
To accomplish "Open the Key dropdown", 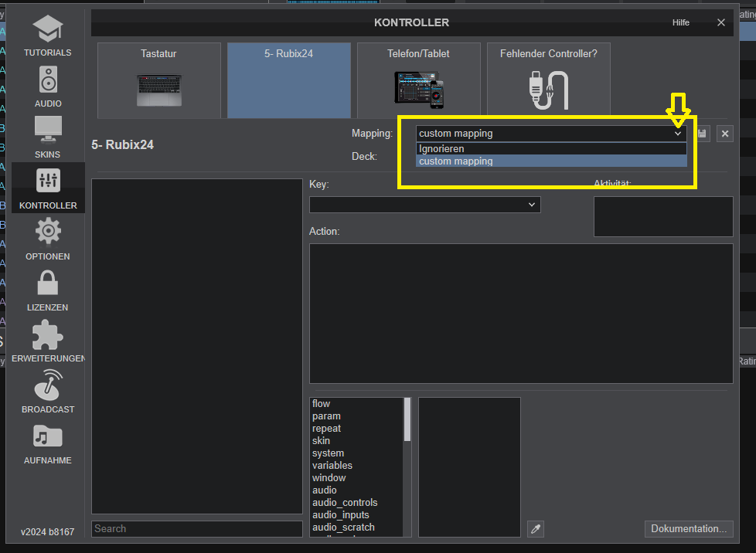I will [x=425, y=205].
